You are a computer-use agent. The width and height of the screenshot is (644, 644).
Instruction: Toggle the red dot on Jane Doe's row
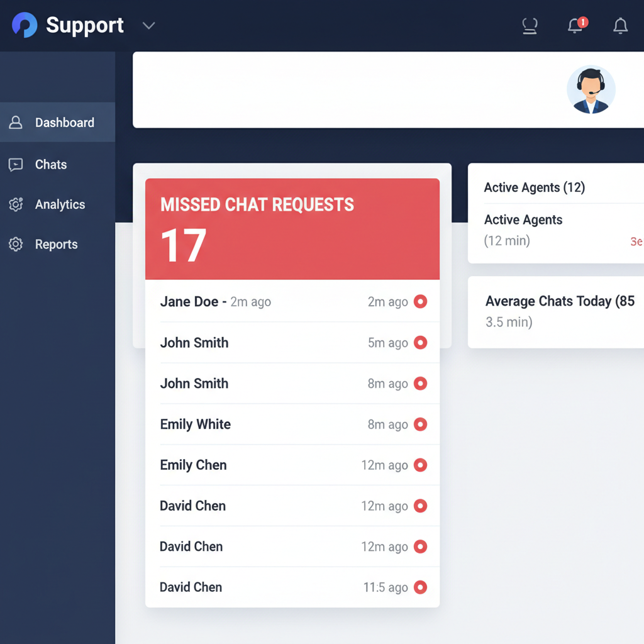(420, 302)
